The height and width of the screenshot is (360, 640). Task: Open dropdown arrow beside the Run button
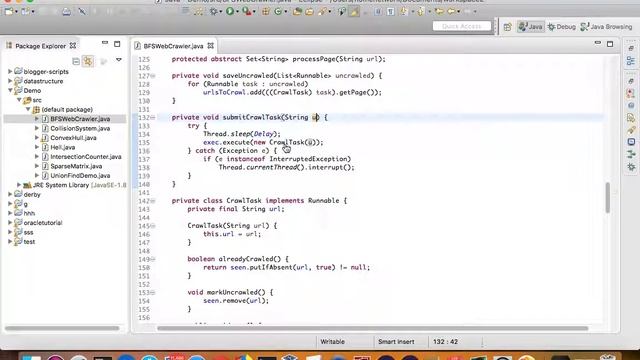(237, 12)
